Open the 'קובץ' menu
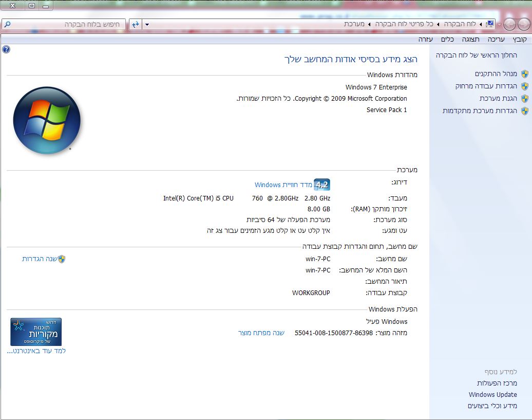This screenshot has width=532, height=420. pos(520,40)
